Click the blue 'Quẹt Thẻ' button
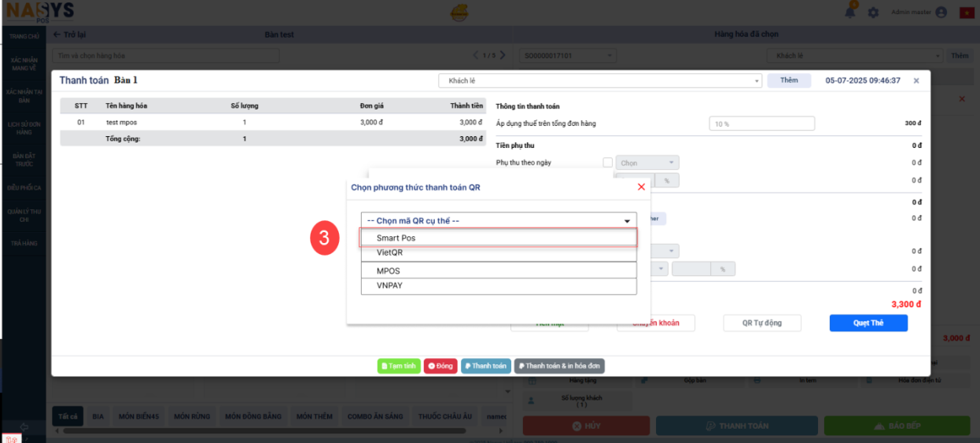 (868, 323)
